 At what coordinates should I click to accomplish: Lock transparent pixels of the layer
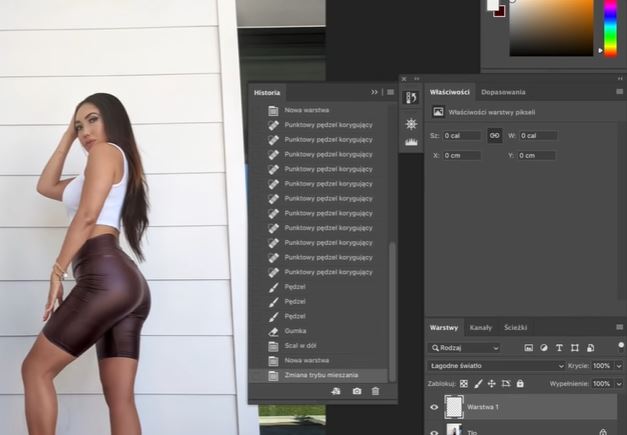(x=463, y=384)
